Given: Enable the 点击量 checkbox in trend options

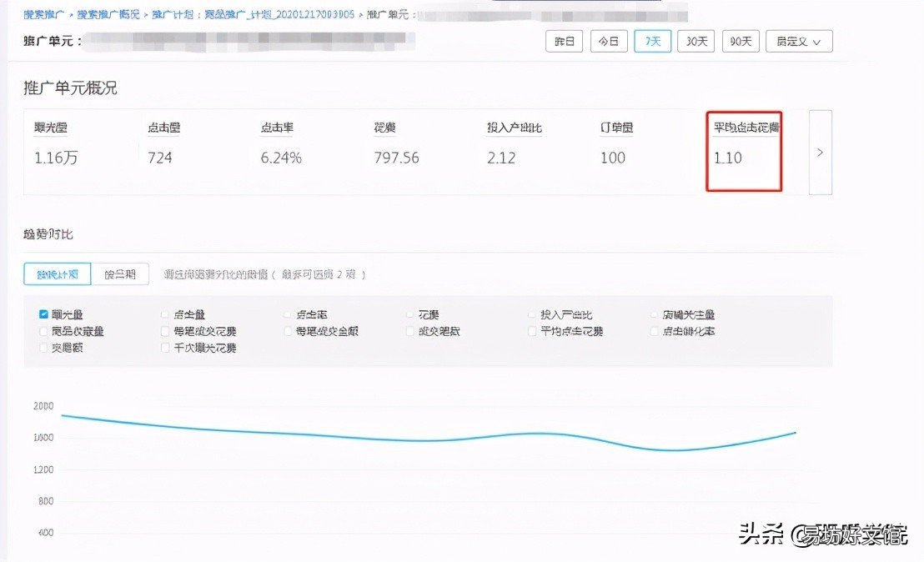Looking at the screenshot, I should [x=165, y=314].
